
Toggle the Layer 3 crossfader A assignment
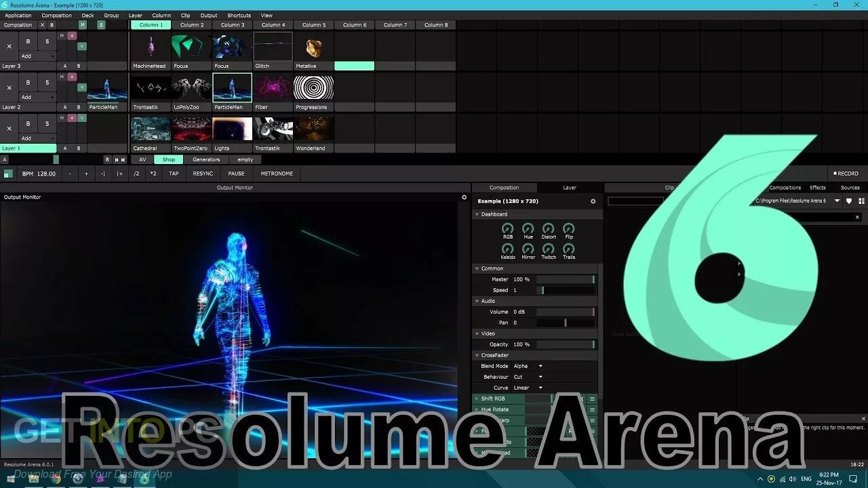coord(65,66)
